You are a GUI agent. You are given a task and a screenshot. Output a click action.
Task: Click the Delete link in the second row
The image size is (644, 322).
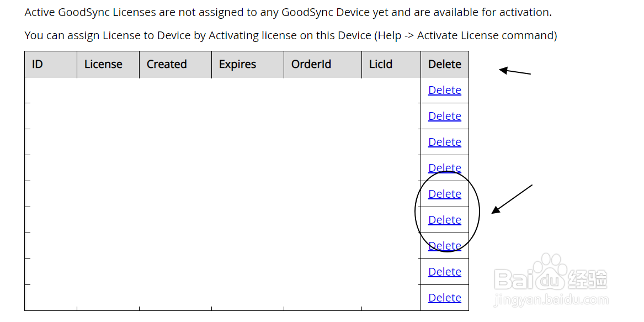[x=444, y=116]
